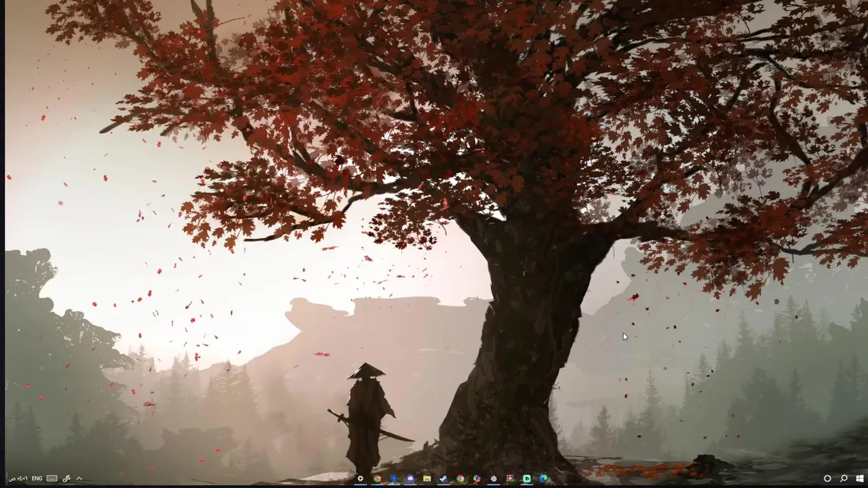Open the blue shield app on the taskbar
This screenshot has height=488, width=868.
[394, 479]
